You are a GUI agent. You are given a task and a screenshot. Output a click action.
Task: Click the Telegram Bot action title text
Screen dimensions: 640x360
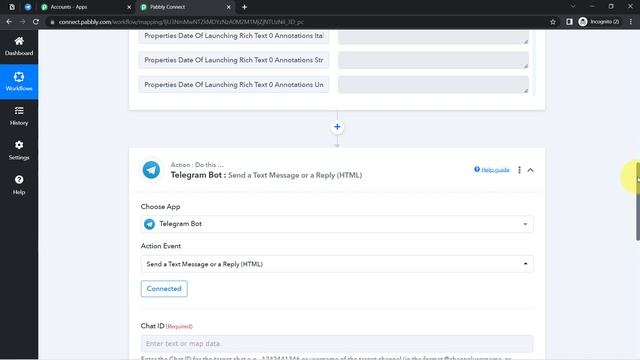click(266, 175)
